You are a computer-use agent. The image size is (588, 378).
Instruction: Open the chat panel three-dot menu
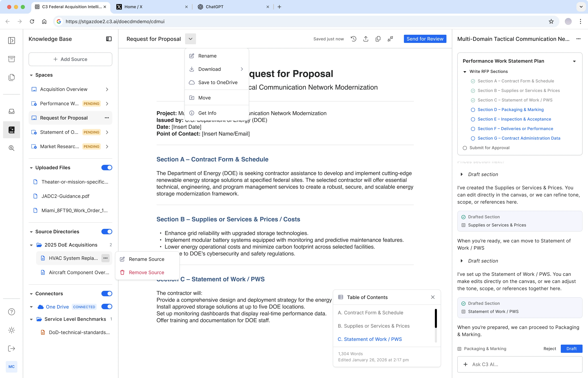578,39
